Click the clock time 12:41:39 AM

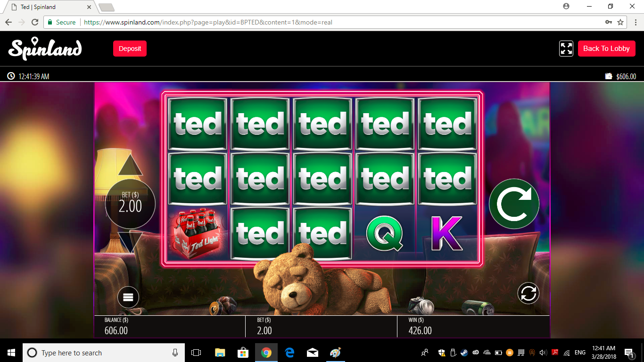point(29,76)
